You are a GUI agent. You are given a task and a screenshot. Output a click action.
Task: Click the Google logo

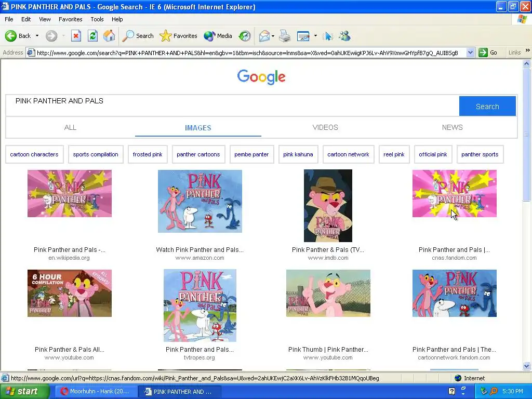pos(261,77)
